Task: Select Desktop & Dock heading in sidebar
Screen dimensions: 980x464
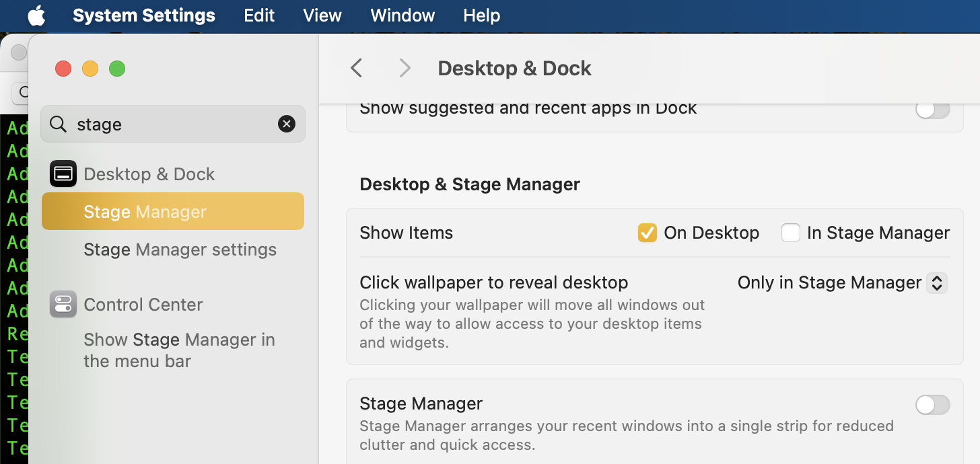Action: pos(149,174)
